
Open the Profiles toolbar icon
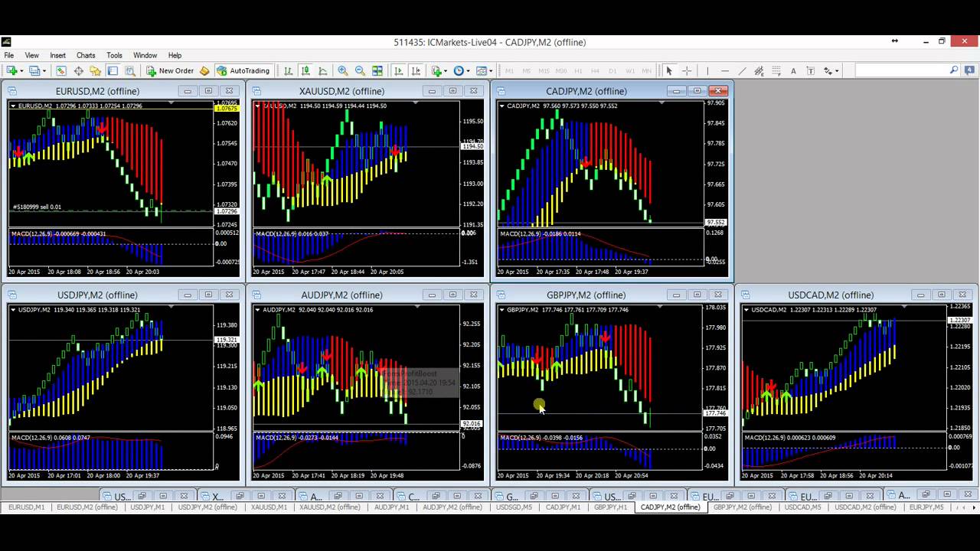point(34,70)
